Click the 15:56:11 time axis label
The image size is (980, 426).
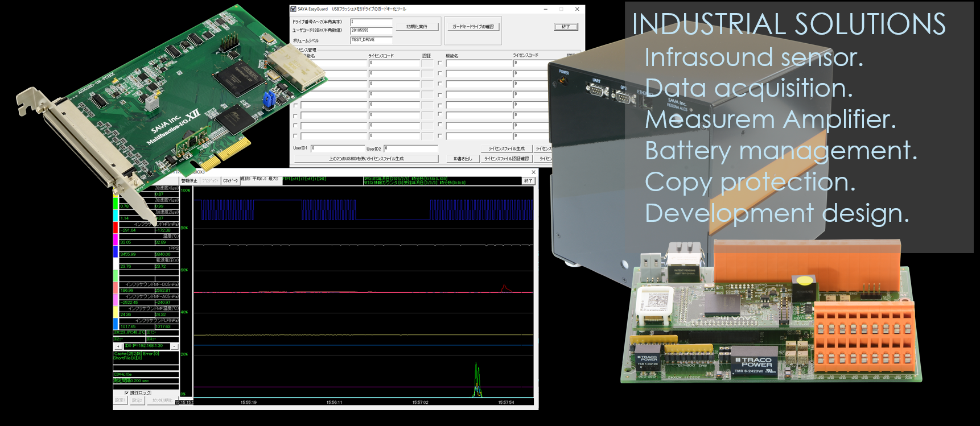[x=334, y=403]
